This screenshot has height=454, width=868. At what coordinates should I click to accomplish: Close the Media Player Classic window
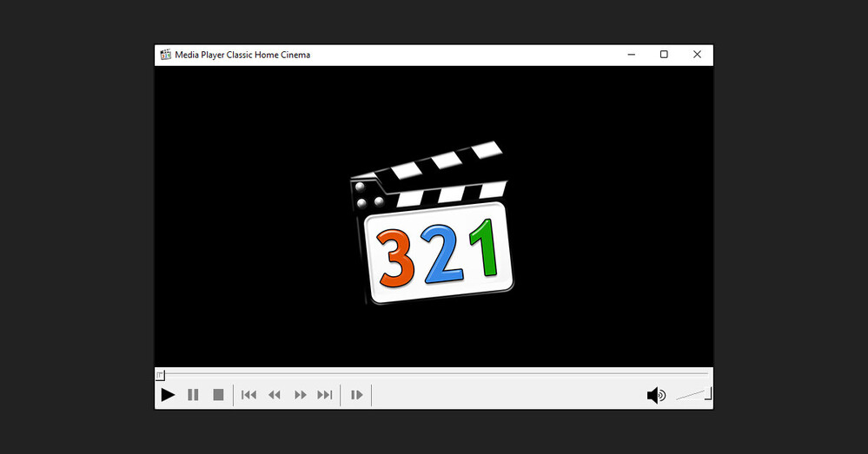coord(697,55)
